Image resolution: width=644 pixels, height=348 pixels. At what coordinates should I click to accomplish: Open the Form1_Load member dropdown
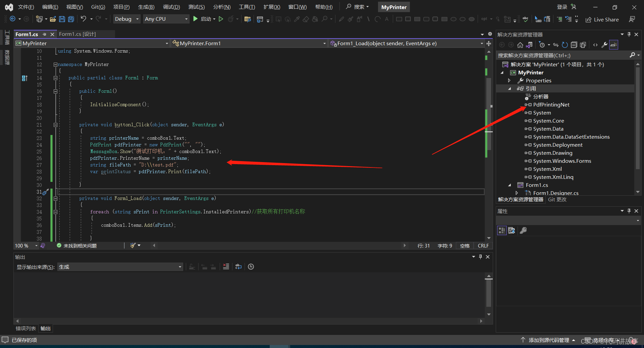tap(407, 44)
